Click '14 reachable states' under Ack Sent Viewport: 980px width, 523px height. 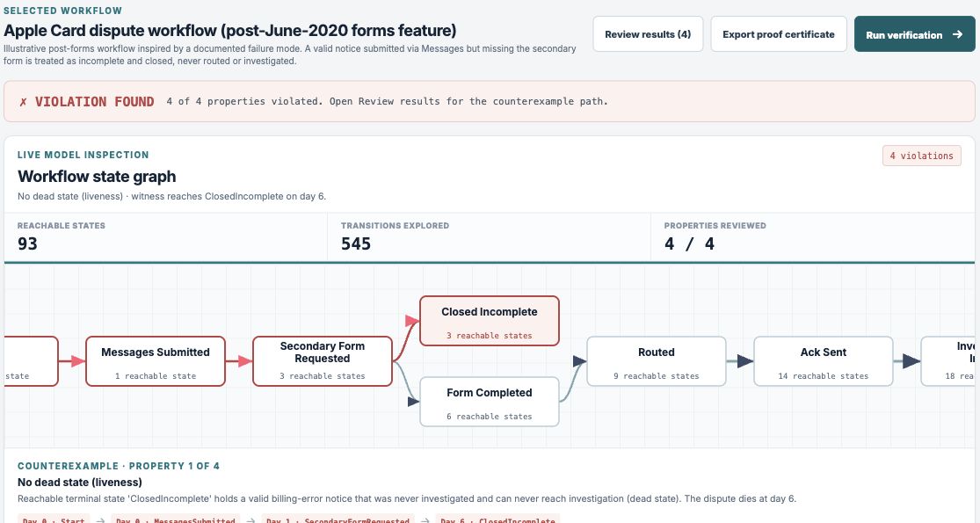point(824,376)
